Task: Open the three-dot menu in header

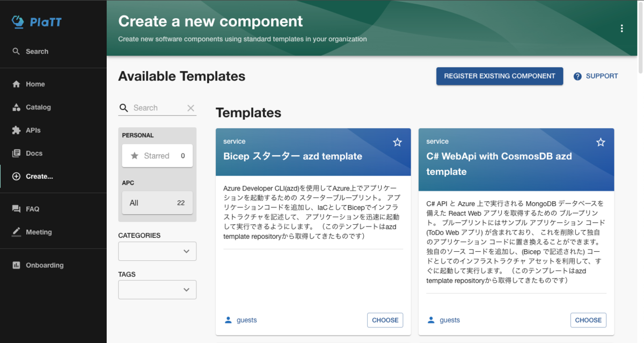Action: point(622,28)
